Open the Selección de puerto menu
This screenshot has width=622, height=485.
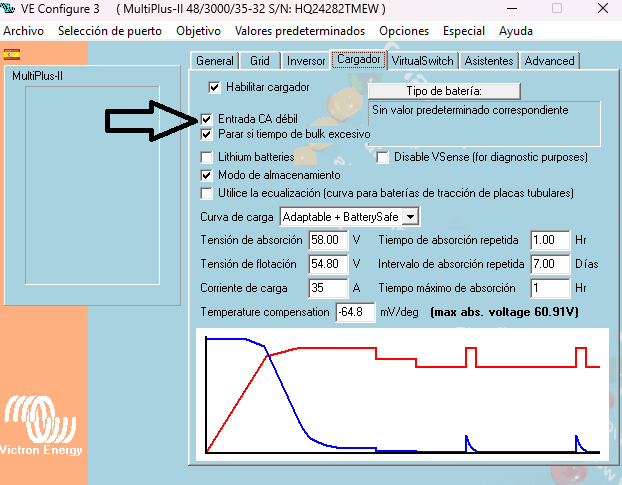pos(110,31)
